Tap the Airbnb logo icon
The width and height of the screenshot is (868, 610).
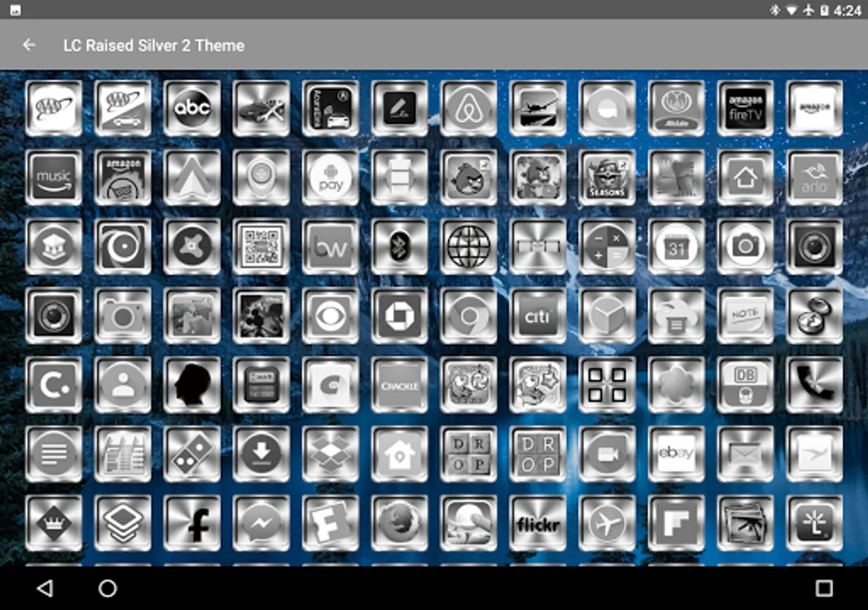[469, 108]
